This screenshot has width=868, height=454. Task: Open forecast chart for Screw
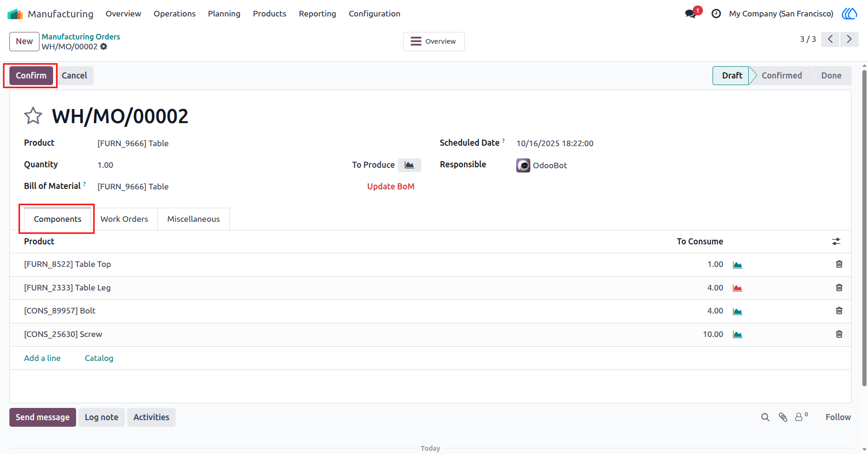pyautogui.click(x=737, y=335)
